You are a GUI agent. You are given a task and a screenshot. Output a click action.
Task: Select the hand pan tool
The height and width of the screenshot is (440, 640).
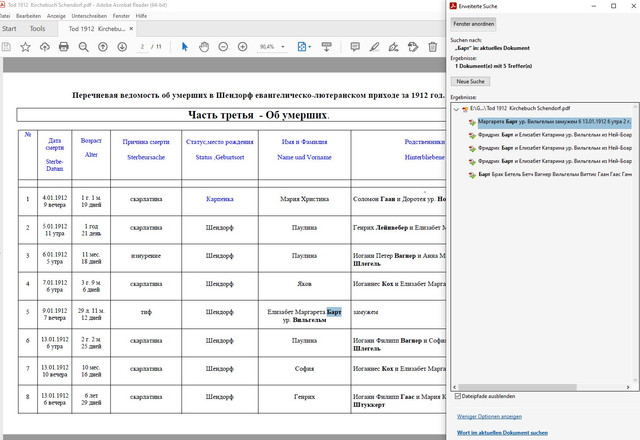click(x=204, y=47)
